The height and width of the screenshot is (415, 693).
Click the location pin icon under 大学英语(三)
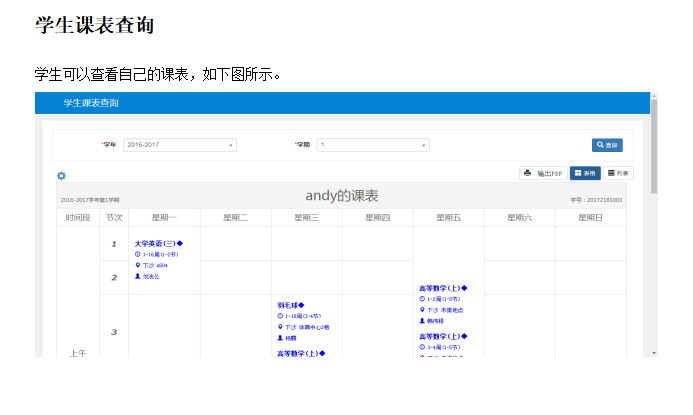click(x=138, y=265)
